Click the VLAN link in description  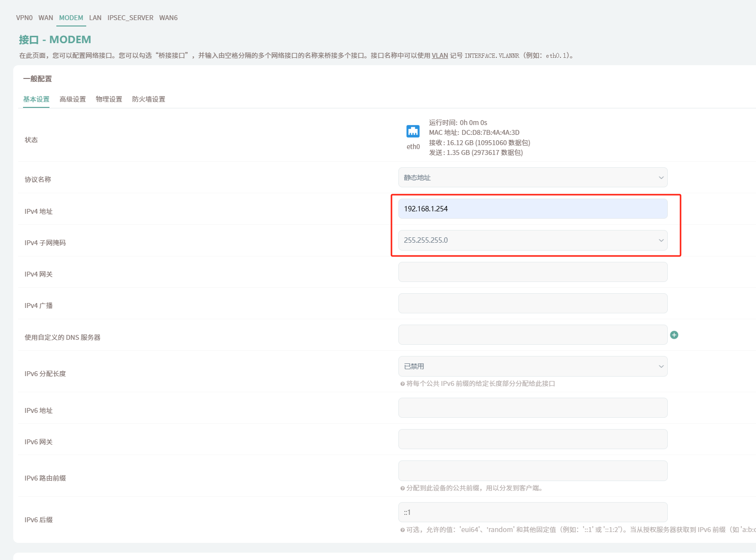click(x=439, y=55)
